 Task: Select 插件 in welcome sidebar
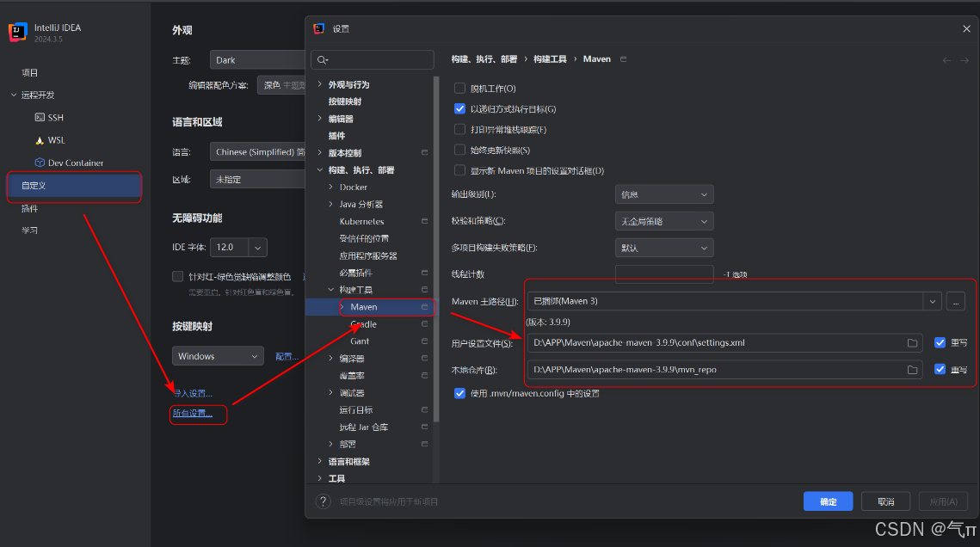pos(30,208)
